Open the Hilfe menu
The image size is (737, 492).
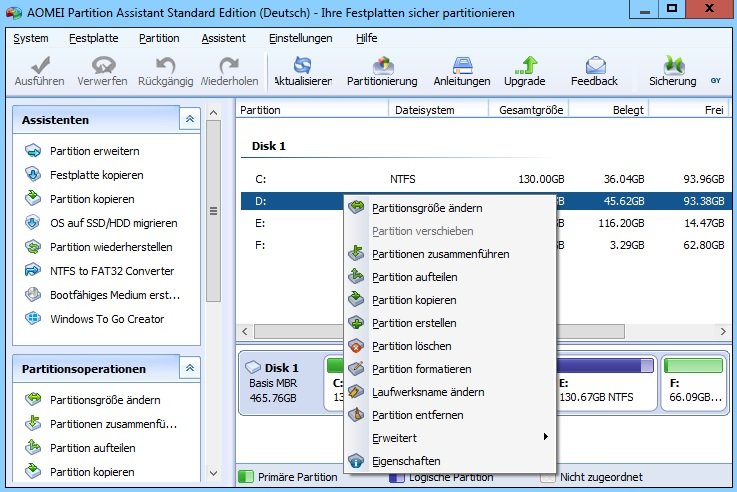click(366, 38)
